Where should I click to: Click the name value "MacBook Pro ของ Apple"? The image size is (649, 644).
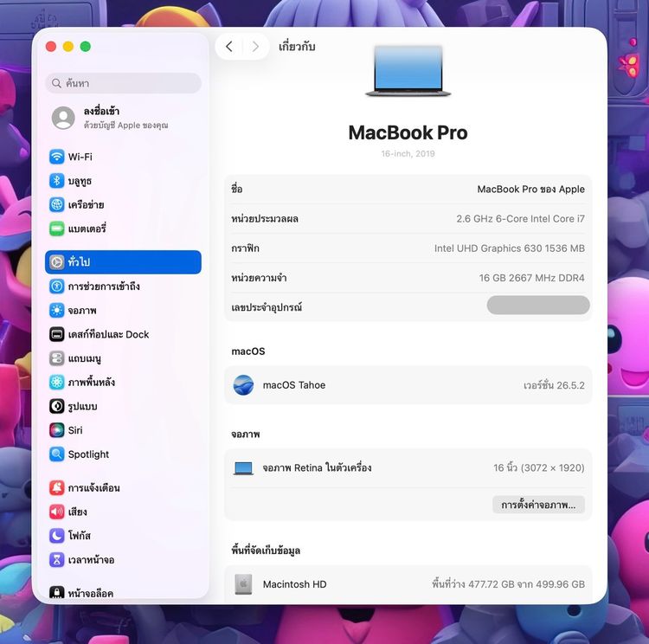pyautogui.click(x=531, y=190)
